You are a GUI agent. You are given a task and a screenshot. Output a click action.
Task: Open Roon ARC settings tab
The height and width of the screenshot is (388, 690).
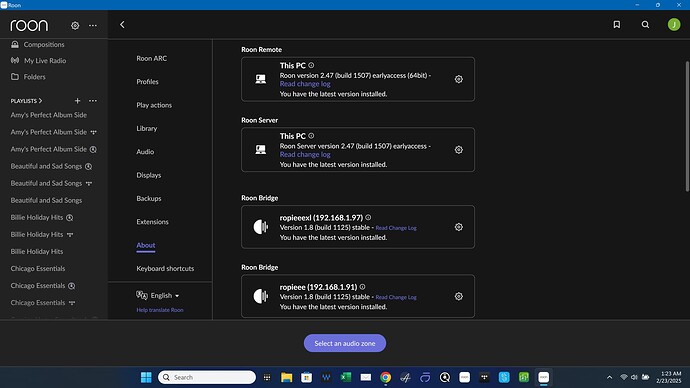(x=151, y=58)
